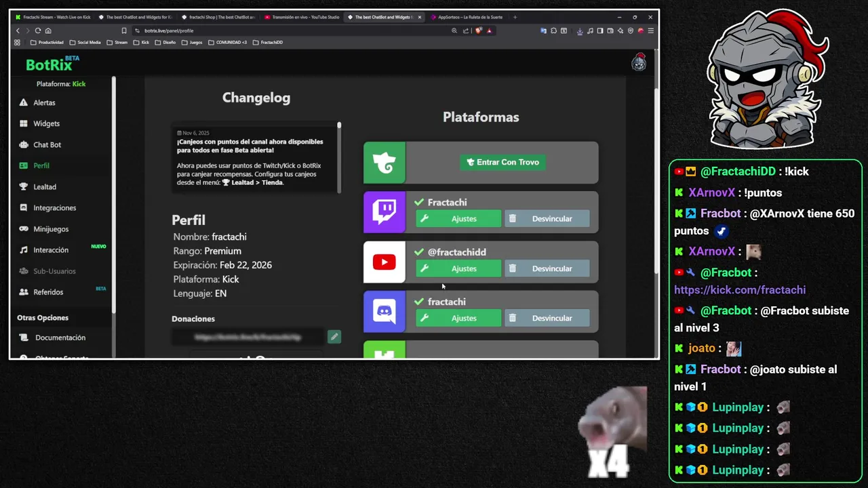
Task: Open the Interacción music note icon
Action: 24,249
